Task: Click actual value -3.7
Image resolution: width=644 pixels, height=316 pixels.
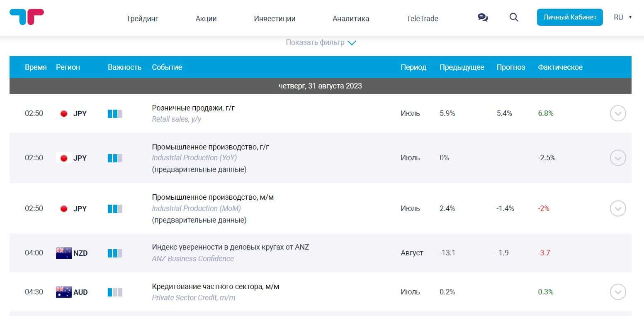Action: click(544, 253)
